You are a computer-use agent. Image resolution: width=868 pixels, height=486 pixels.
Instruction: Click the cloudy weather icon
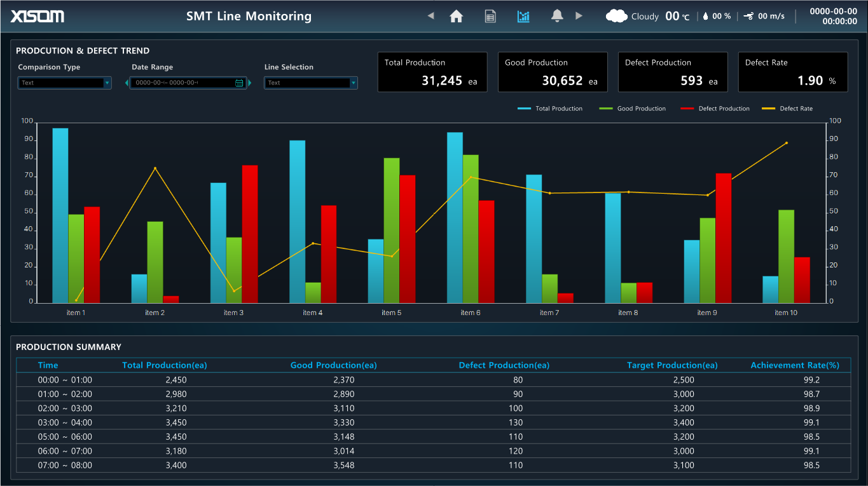coord(616,17)
